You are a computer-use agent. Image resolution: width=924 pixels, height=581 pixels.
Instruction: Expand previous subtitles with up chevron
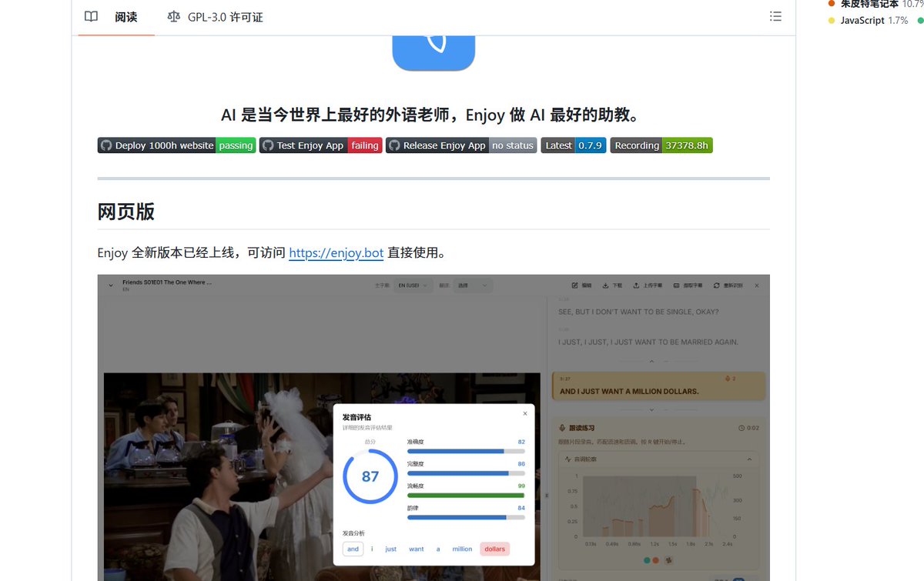[x=651, y=361]
